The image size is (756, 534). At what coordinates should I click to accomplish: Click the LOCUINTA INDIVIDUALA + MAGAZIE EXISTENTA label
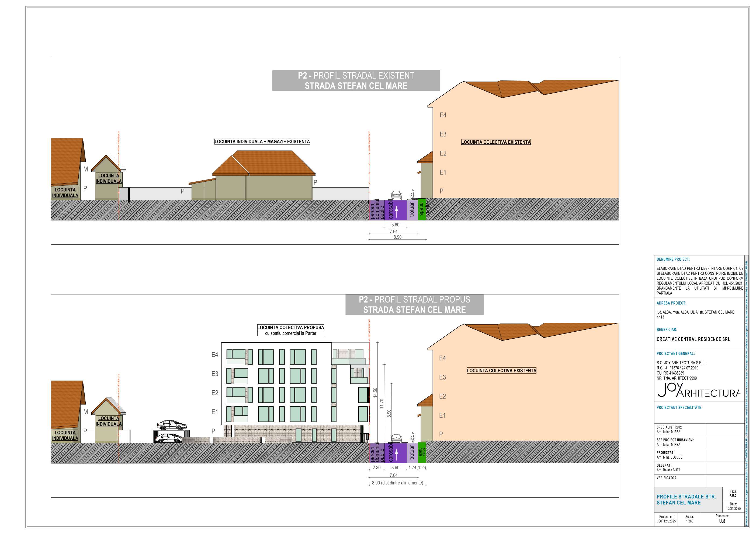[262, 142]
